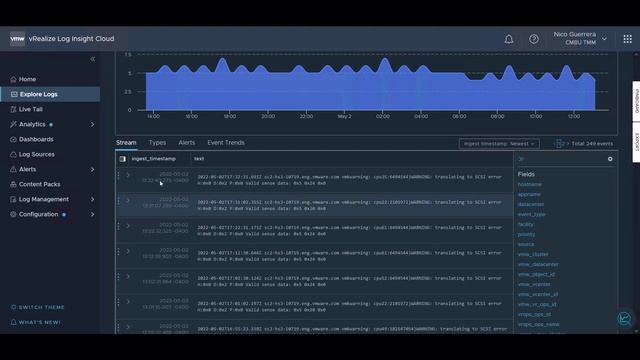Click the VMware logo

coord(17,39)
